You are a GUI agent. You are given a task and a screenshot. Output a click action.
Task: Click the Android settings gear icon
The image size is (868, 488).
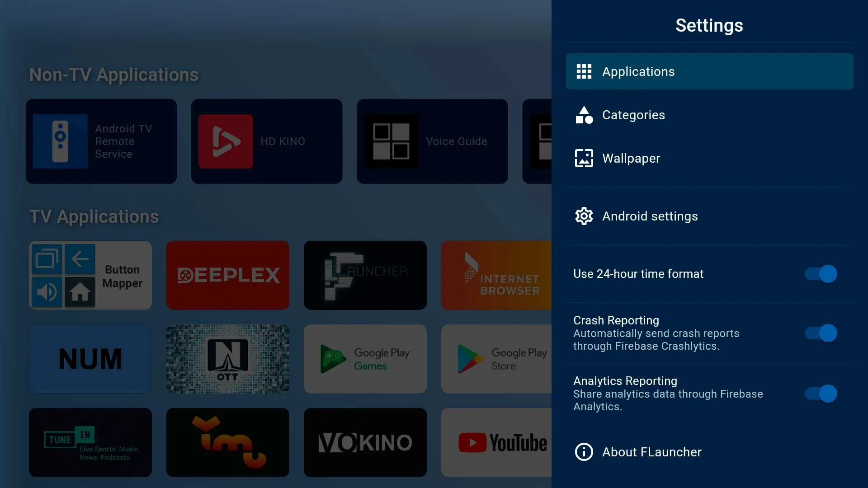(584, 216)
